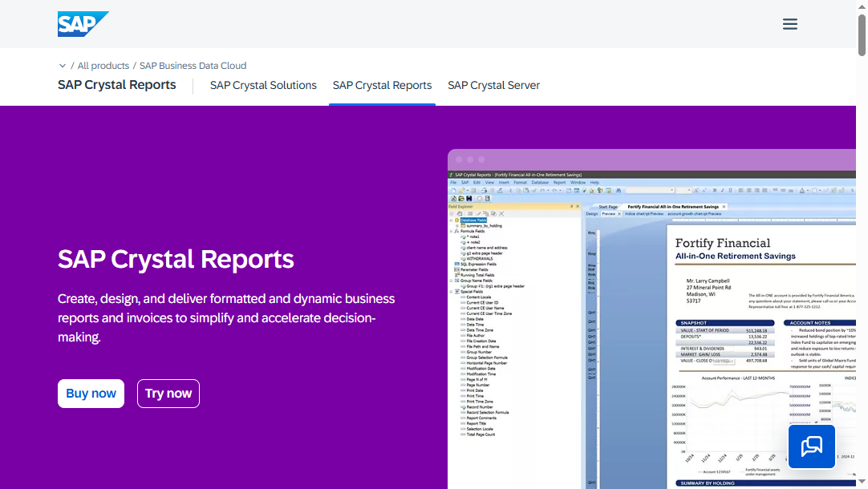
Task: Open the chat support widget
Action: (812, 447)
